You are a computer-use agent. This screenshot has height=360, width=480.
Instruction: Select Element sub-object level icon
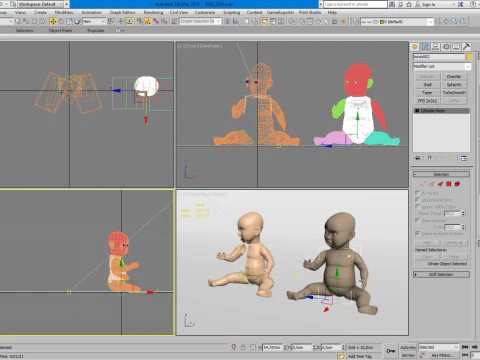457,184
